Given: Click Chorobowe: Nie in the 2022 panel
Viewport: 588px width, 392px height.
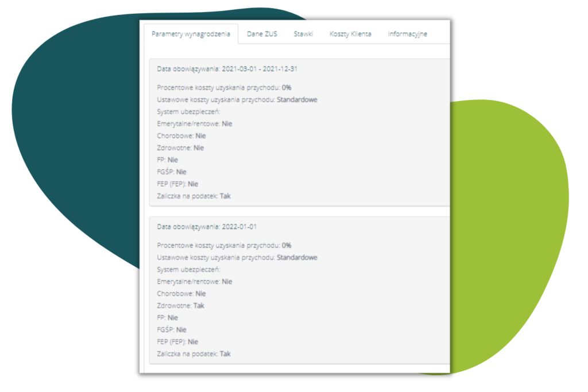Looking at the screenshot, I should click(x=181, y=294).
